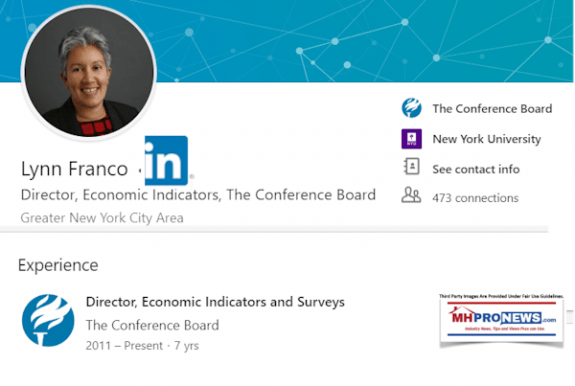Open The Conference Board under Experience entry

coord(152,325)
